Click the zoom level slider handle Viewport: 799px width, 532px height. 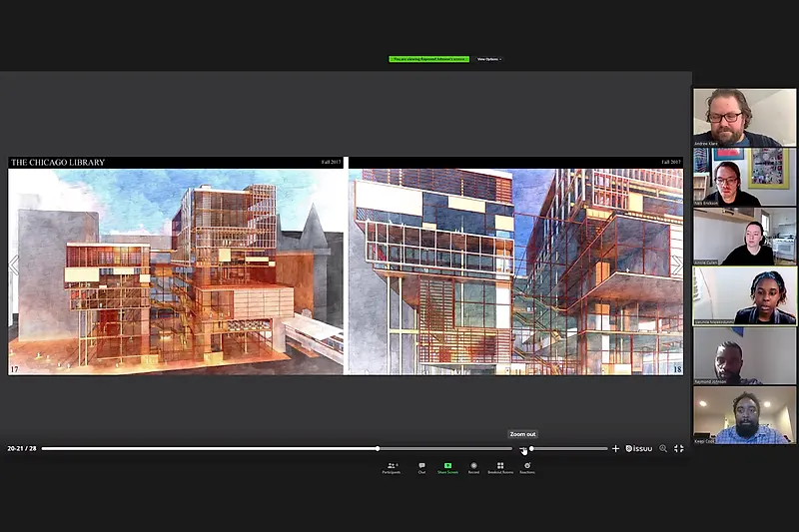[531, 448]
